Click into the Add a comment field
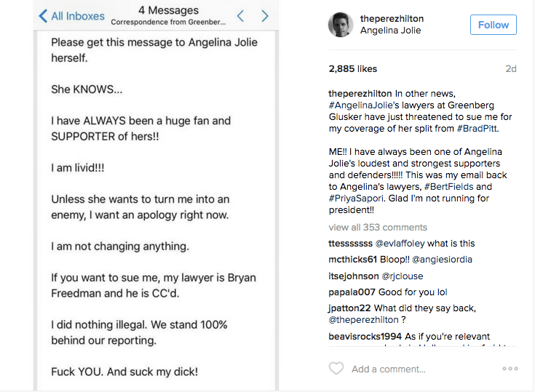The width and height of the screenshot is (535, 392). pyautogui.click(x=408, y=369)
